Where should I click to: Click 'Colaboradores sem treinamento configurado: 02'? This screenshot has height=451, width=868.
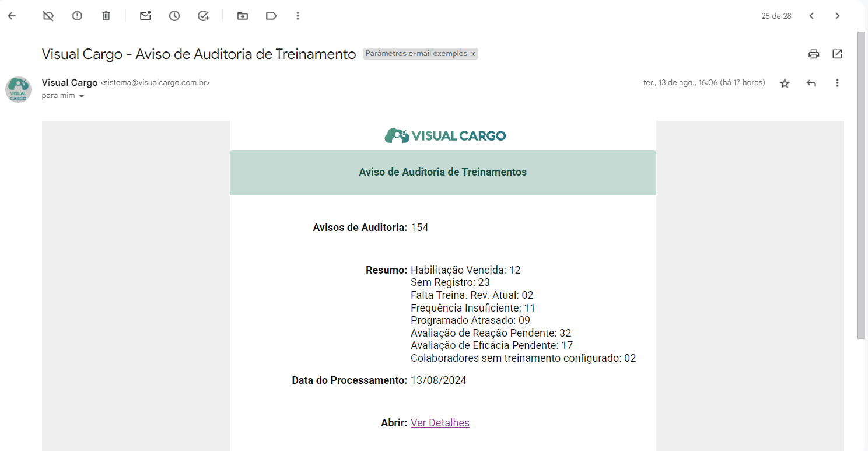coord(523,358)
